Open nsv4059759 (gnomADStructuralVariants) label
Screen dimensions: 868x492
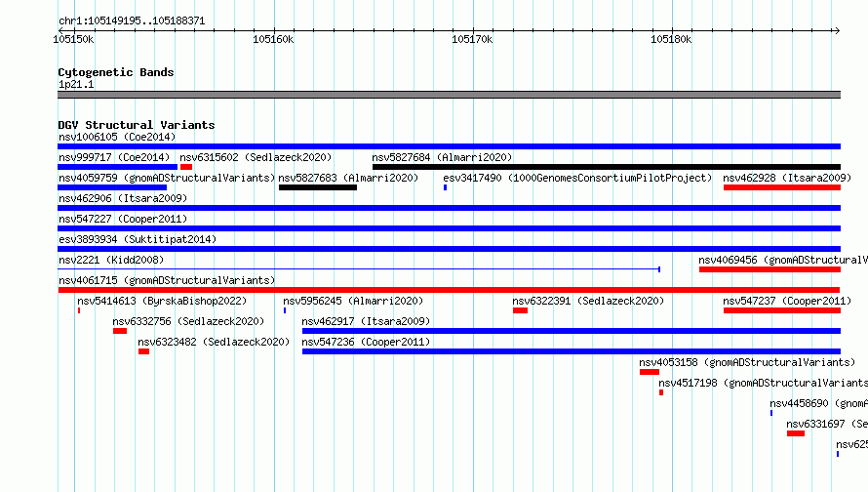point(167,178)
